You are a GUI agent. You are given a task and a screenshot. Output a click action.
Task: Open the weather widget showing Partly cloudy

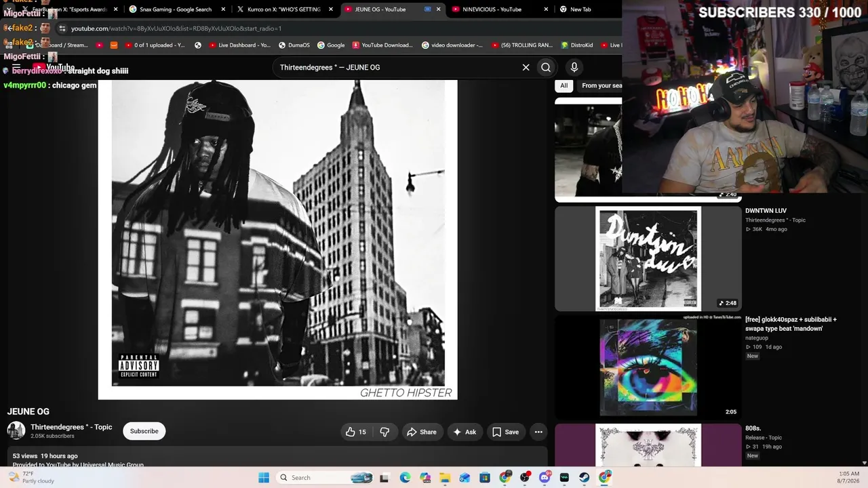tap(31, 478)
